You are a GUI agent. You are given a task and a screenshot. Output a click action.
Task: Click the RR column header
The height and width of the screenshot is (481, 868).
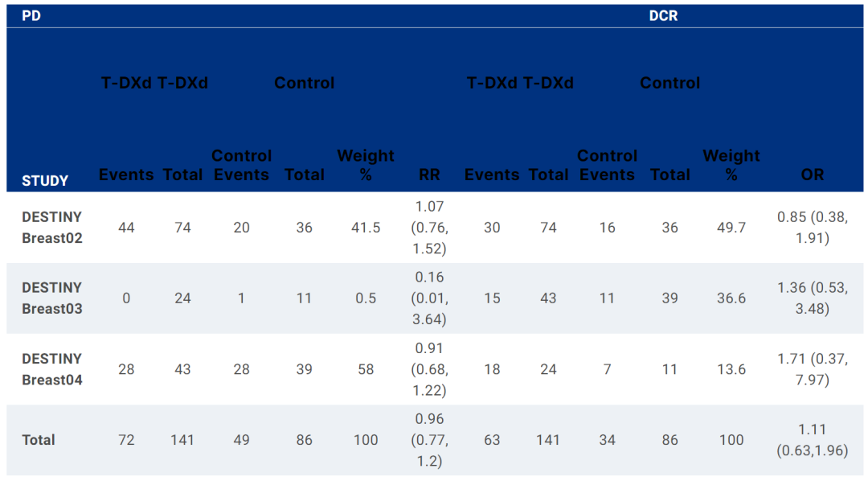(x=429, y=175)
